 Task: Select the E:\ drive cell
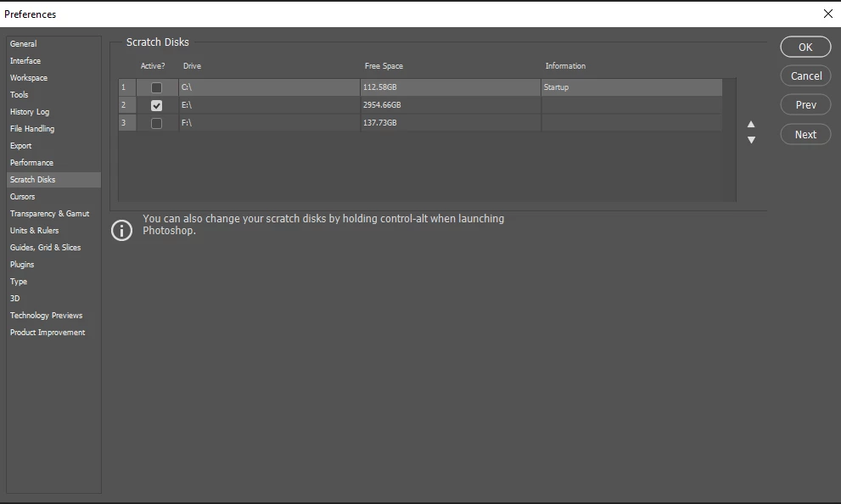coord(269,105)
